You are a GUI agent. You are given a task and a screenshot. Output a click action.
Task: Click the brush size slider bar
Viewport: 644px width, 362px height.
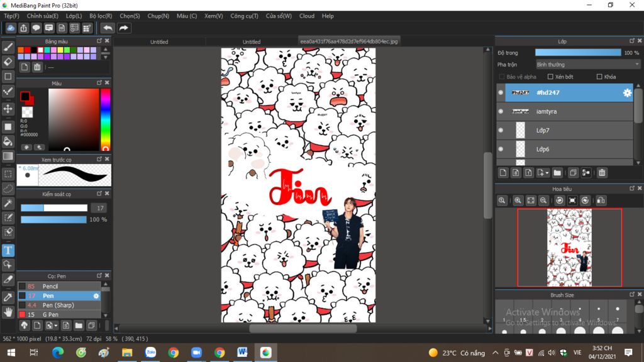54,208
